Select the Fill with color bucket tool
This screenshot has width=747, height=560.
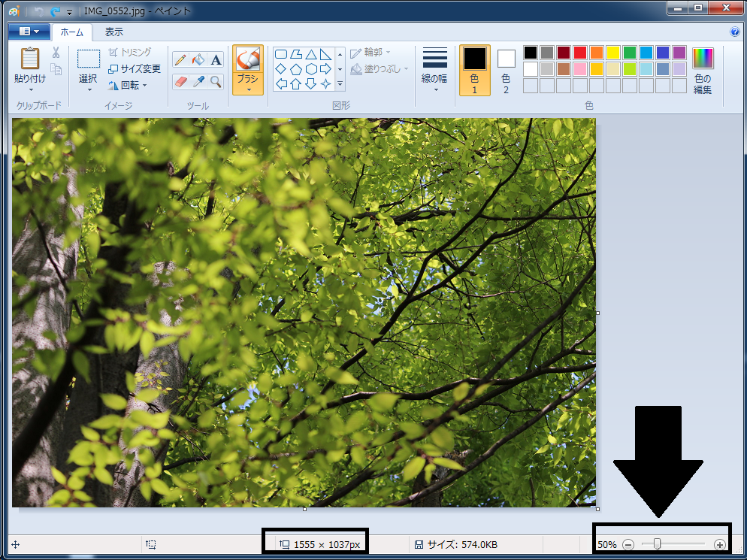point(198,60)
